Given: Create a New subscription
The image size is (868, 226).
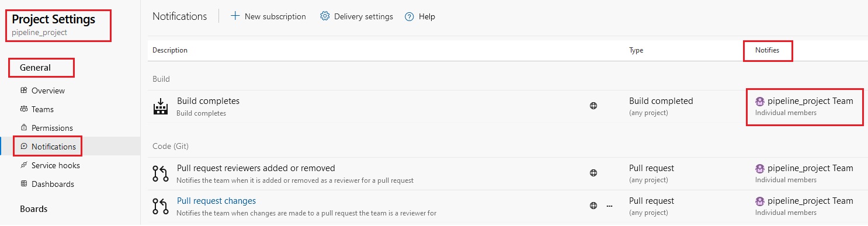Looking at the screenshot, I should (x=268, y=16).
